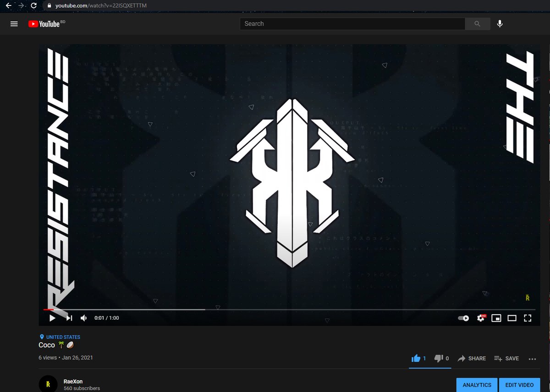Open player settings gear icon

481,318
